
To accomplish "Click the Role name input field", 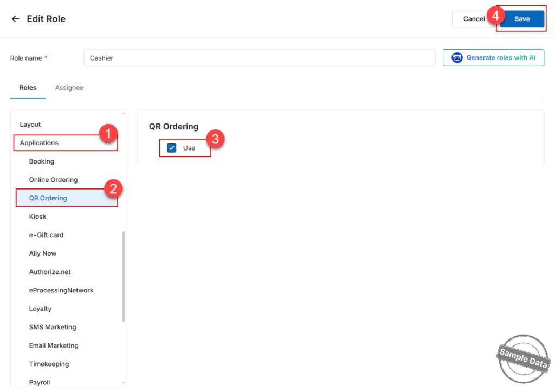I will 260,57.
